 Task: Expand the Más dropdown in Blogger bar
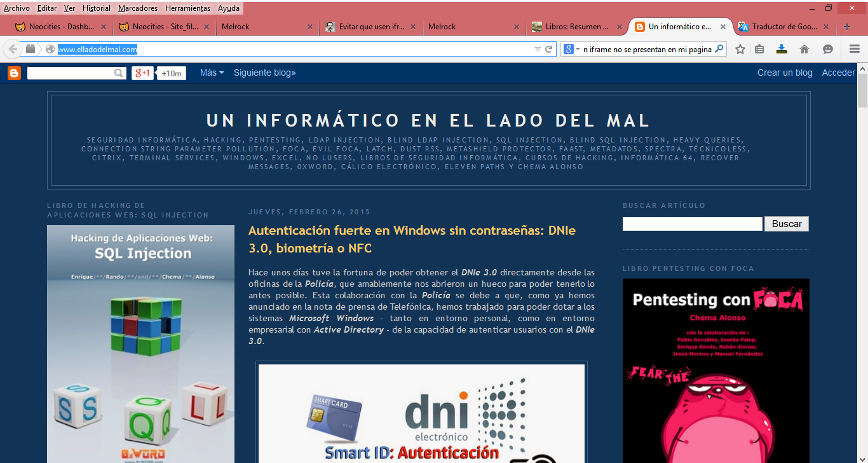pyautogui.click(x=212, y=73)
